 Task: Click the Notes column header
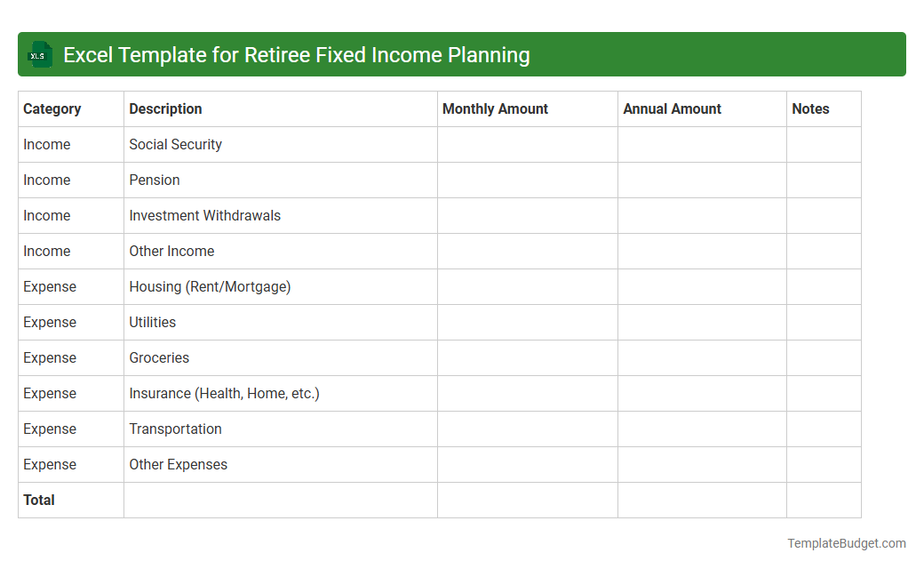click(x=810, y=108)
